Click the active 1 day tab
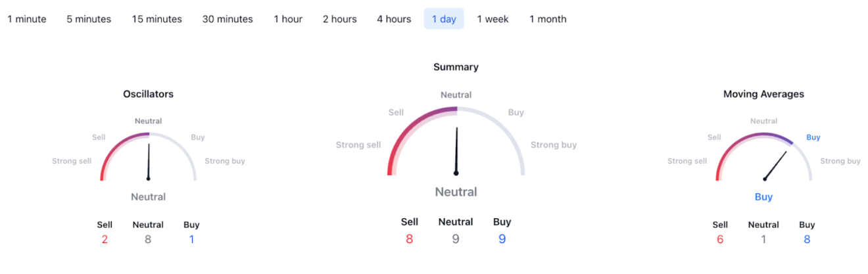The height and width of the screenshot is (274, 868). (444, 19)
